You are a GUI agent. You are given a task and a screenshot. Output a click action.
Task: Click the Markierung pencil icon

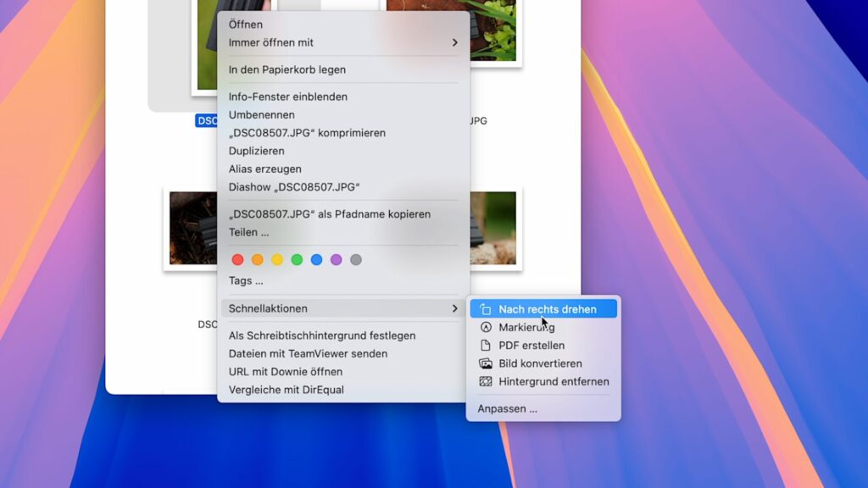pos(485,327)
